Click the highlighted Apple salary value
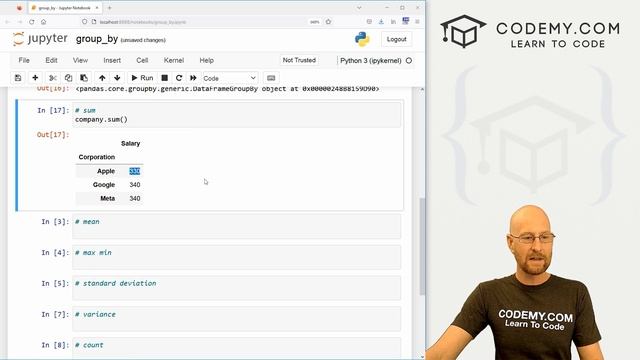640x360 pixels. point(135,171)
